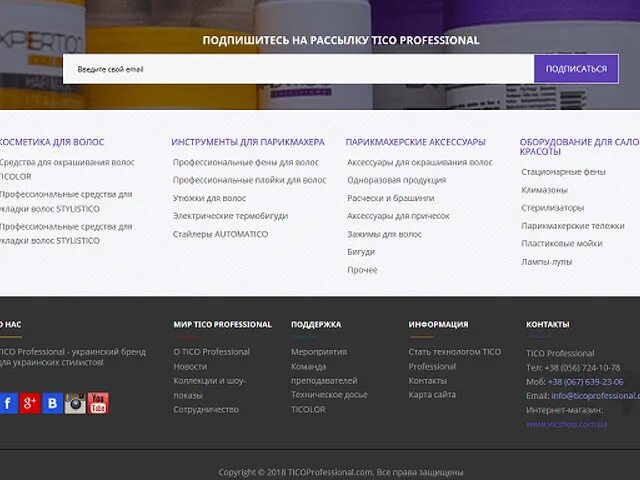Open the Бигуди link
Screen dimensions: 640x480
(361, 252)
